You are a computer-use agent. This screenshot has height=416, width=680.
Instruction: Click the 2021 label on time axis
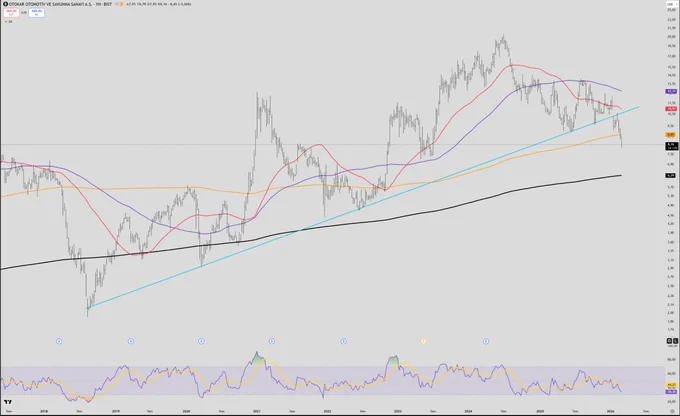point(257,411)
